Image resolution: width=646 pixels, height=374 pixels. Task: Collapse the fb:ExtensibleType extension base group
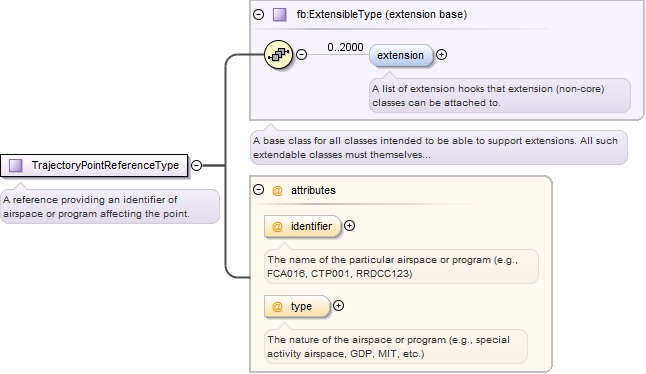coord(258,14)
